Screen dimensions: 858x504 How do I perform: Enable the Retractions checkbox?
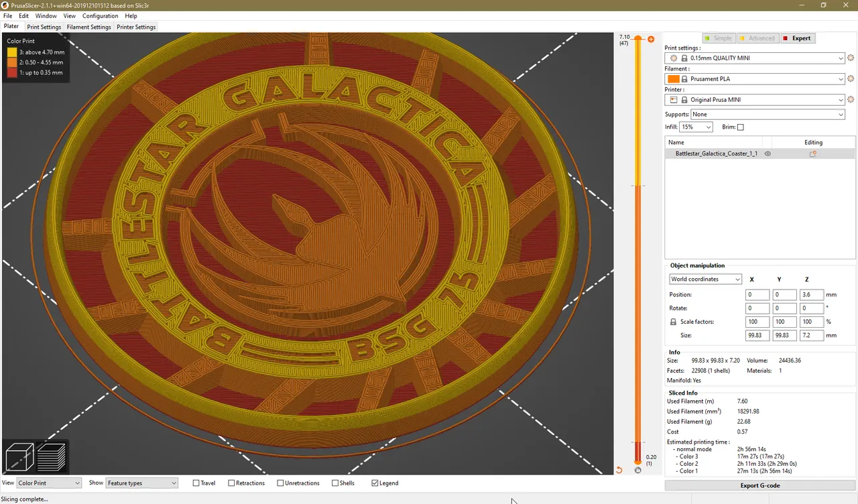click(x=231, y=483)
